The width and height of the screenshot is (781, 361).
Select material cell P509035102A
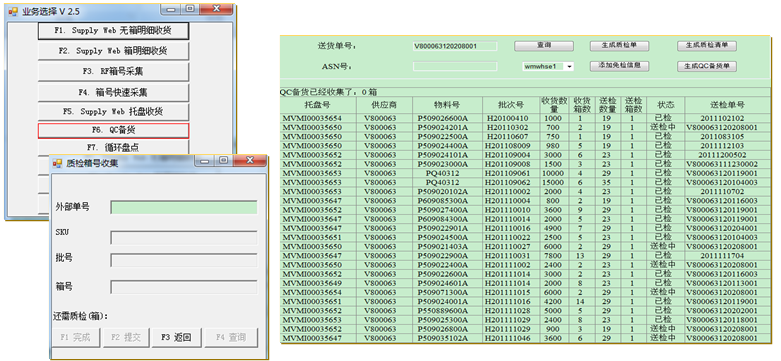[443, 339]
